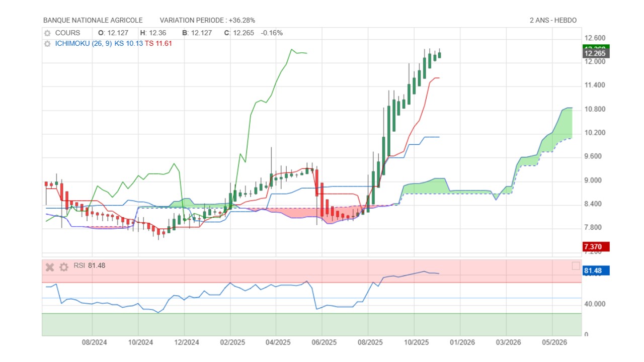The height and width of the screenshot is (362, 644).
Task: Click the blue 81.48 RSI value tag
Action: pos(596,271)
